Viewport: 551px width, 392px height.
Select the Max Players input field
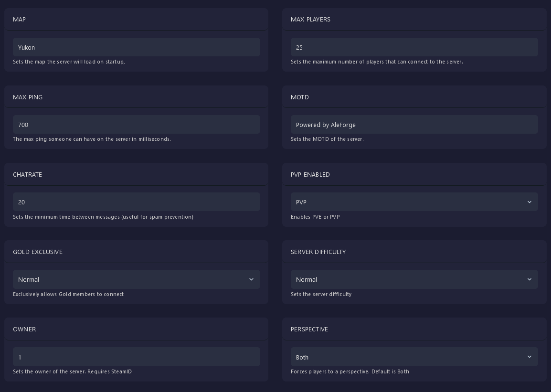tap(414, 47)
